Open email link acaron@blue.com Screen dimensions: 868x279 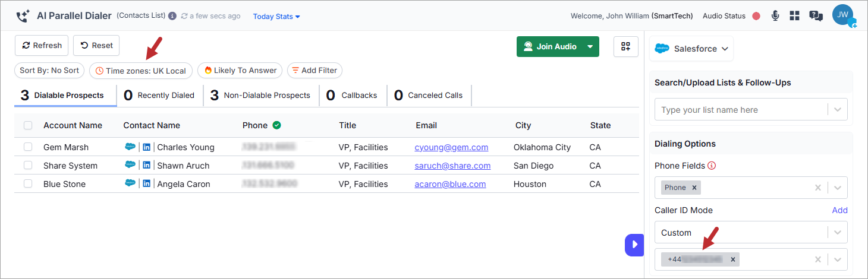(450, 184)
